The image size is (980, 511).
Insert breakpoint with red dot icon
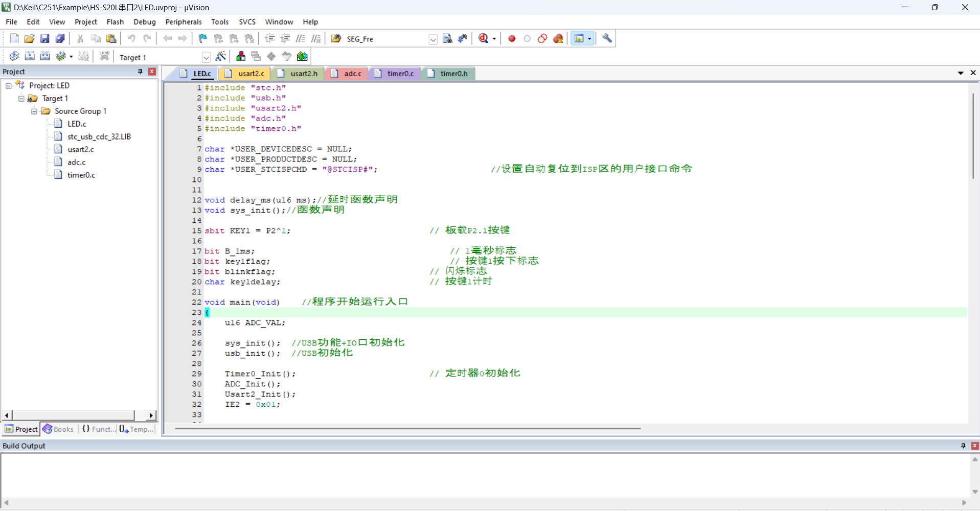tap(512, 38)
